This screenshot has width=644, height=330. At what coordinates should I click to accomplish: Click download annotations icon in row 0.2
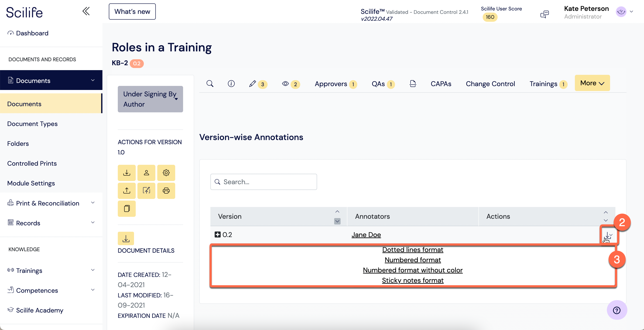[x=608, y=235]
